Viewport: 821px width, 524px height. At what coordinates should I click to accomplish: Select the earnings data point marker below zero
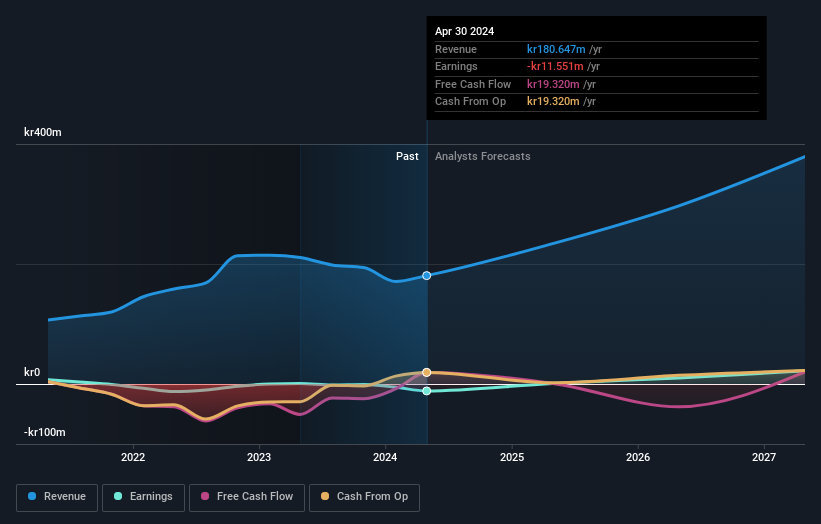(427, 391)
